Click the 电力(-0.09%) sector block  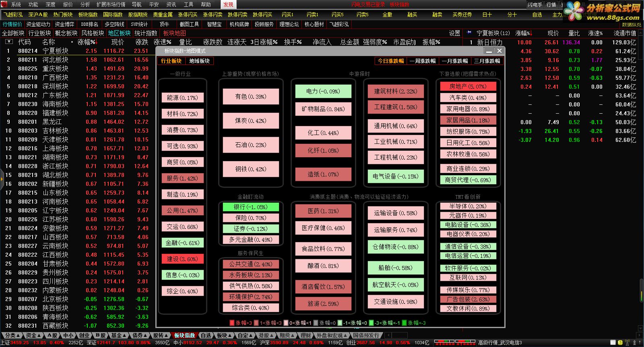point(323,91)
